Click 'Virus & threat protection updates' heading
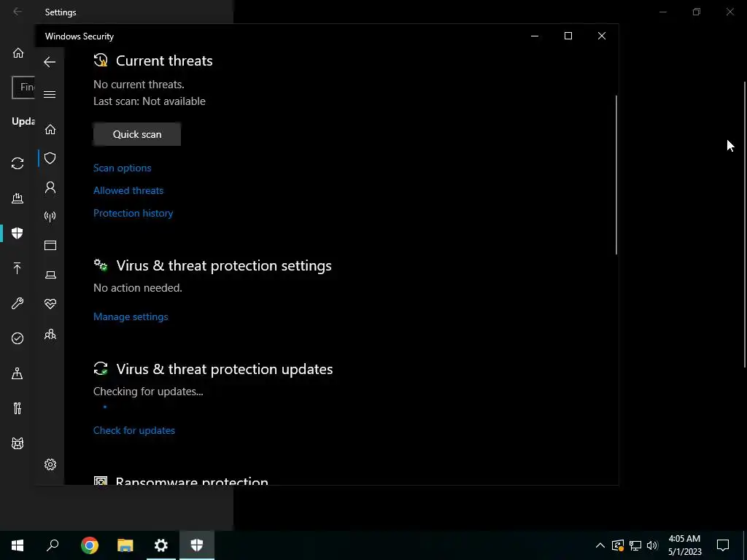 click(x=225, y=369)
